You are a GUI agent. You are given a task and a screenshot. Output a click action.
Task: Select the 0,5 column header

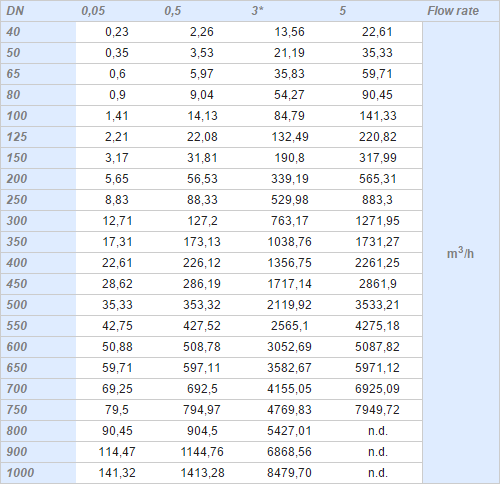pyautogui.click(x=173, y=11)
